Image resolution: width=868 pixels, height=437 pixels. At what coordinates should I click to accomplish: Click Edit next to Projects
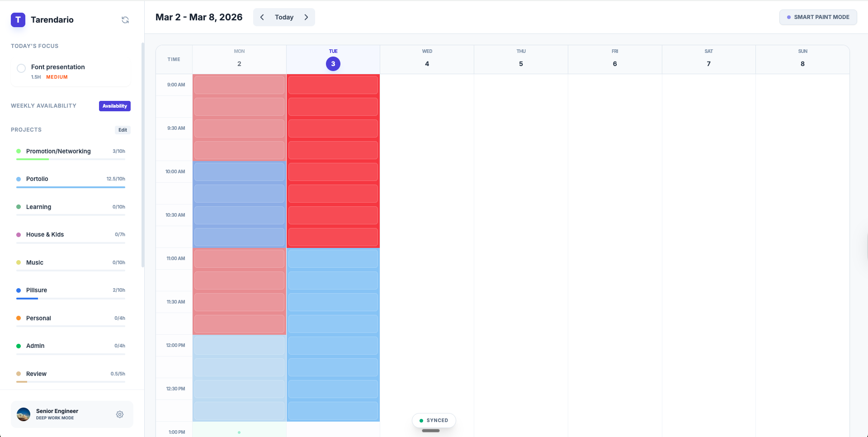pos(123,130)
